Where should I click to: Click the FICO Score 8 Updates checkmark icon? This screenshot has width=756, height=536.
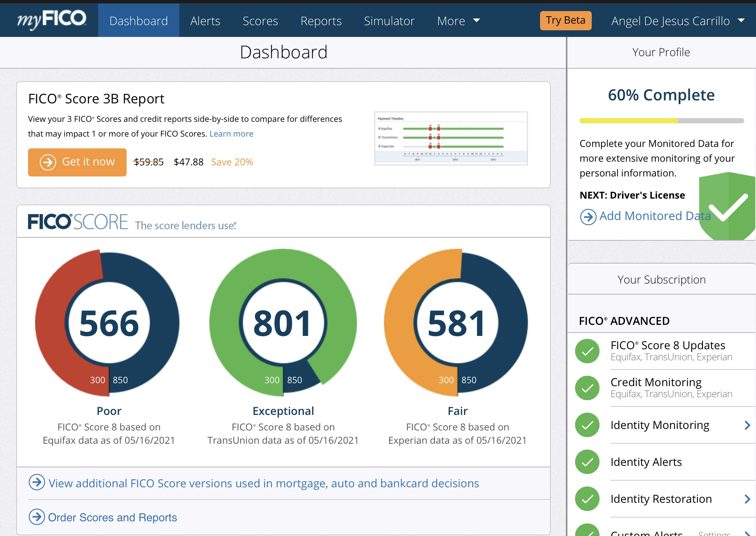(587, 351)
